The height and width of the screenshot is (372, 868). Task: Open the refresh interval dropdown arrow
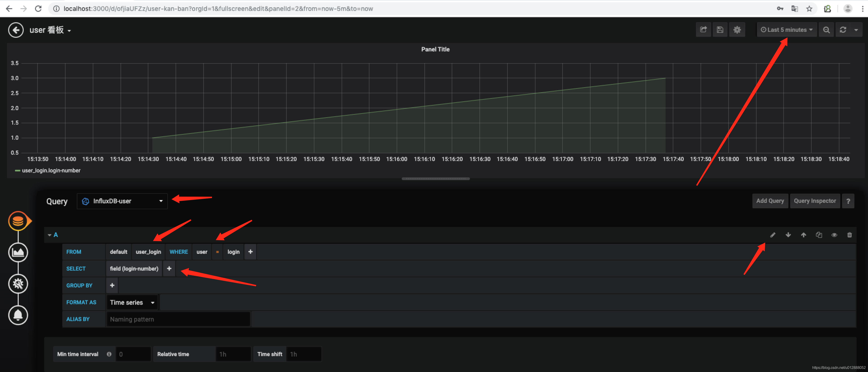(x=856, y=30)
